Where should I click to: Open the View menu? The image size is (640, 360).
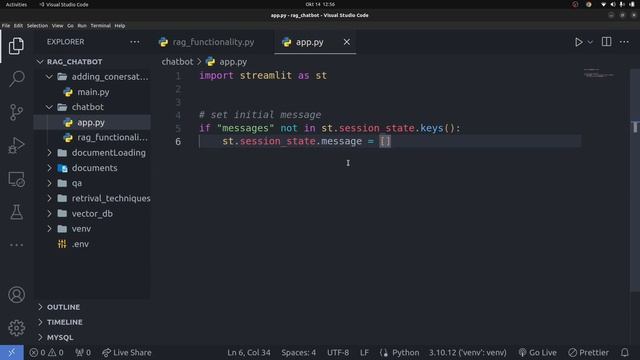click(58, 25)
